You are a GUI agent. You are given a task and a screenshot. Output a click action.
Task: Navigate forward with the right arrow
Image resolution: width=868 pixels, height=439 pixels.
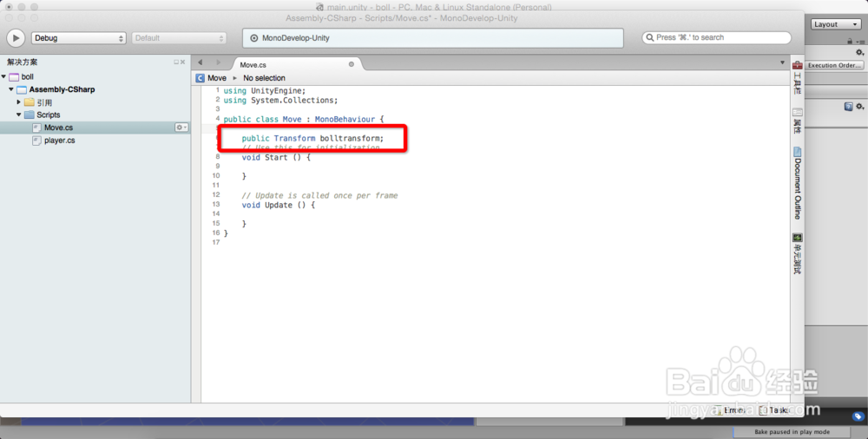(x=218, y=62)
